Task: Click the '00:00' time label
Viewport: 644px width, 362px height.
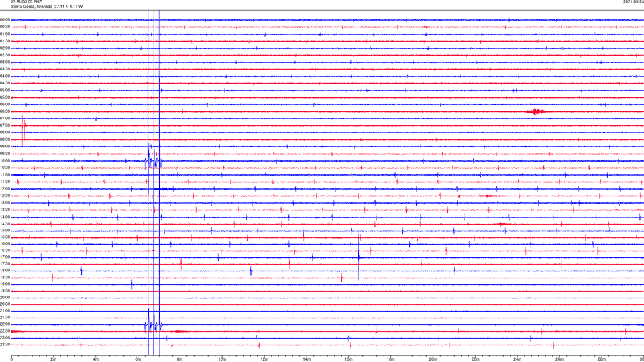Action: pyautogui.click(x=5, y=19)
